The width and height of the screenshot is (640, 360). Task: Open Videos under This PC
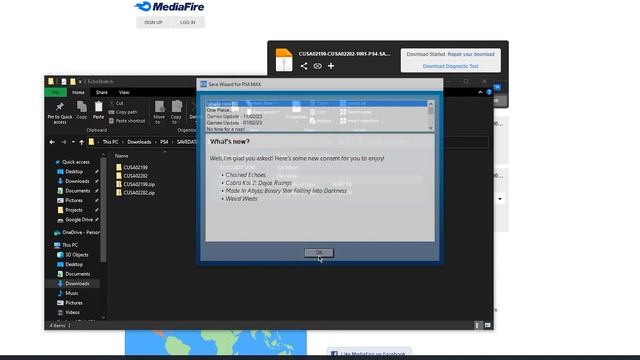point(69,312)
